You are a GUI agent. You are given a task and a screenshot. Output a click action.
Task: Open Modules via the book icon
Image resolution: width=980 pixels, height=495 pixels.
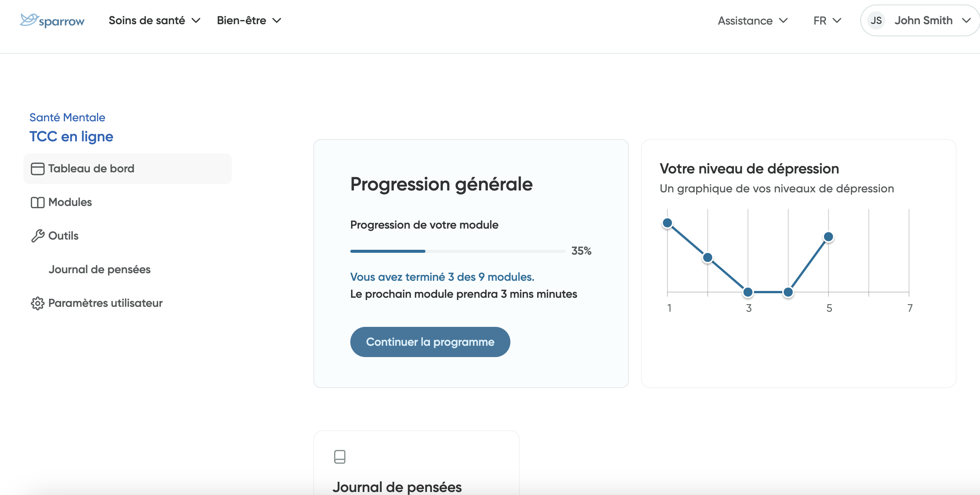[37, 202]
